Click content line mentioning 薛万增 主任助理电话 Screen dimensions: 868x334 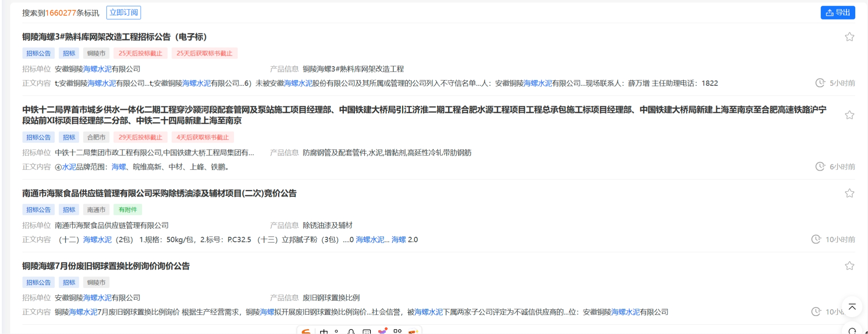386,83
